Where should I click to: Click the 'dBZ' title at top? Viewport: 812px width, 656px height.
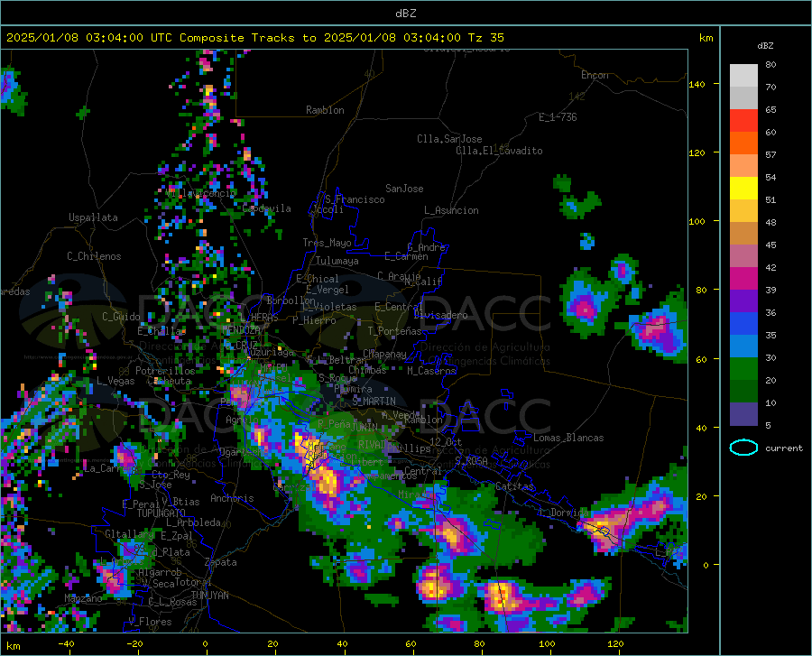tap(405, 14)
